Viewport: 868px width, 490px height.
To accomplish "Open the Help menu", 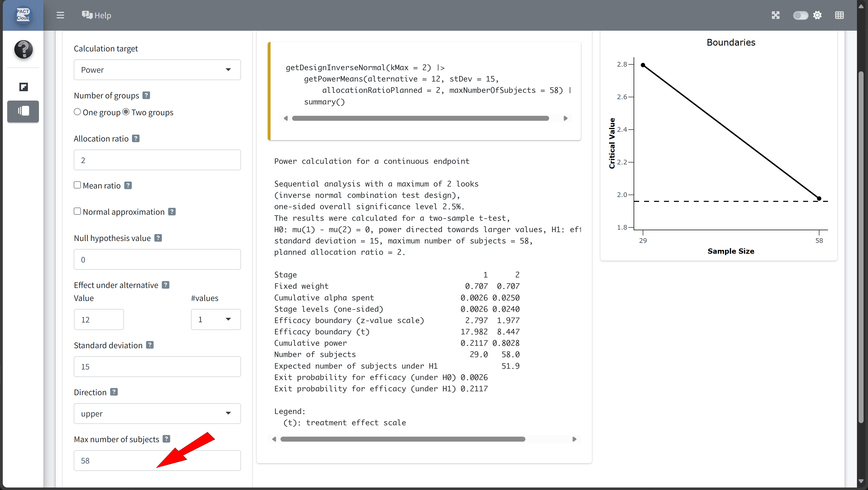I will pos(96,15).
